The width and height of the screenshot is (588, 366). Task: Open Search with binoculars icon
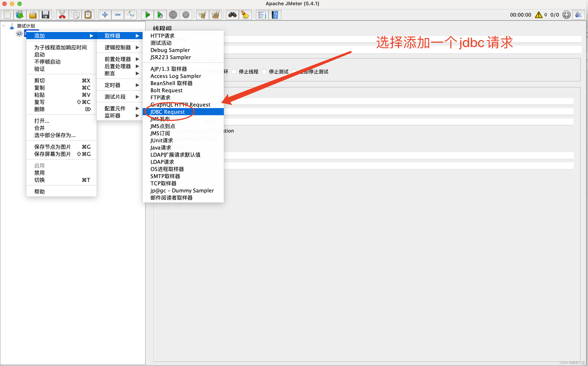(232, 15)
